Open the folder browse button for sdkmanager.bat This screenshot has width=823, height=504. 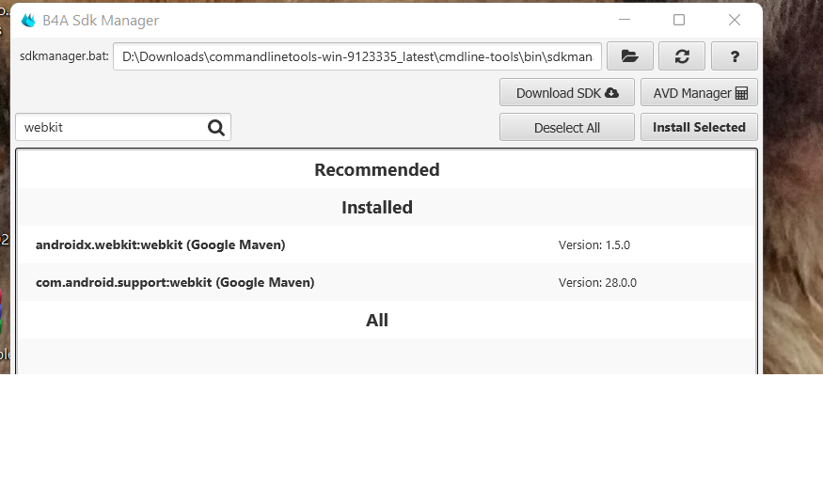click(x=629, y=56)
